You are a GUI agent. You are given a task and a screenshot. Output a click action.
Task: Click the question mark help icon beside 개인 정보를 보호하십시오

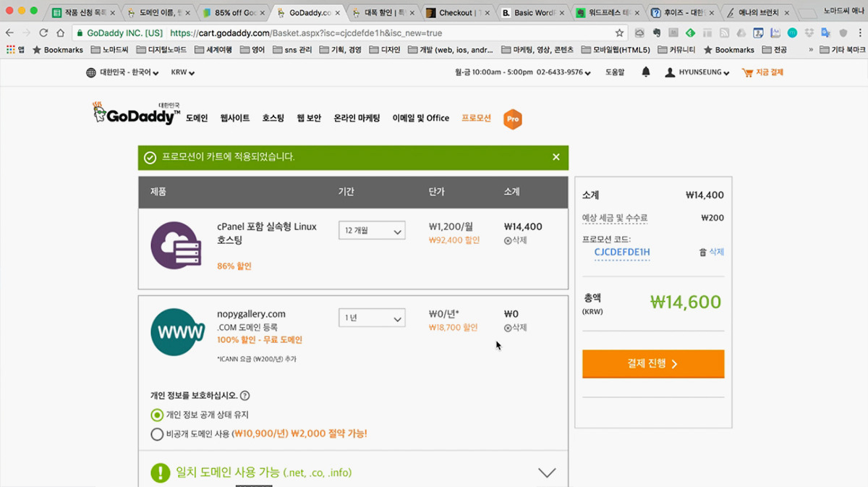click(244, 396)
